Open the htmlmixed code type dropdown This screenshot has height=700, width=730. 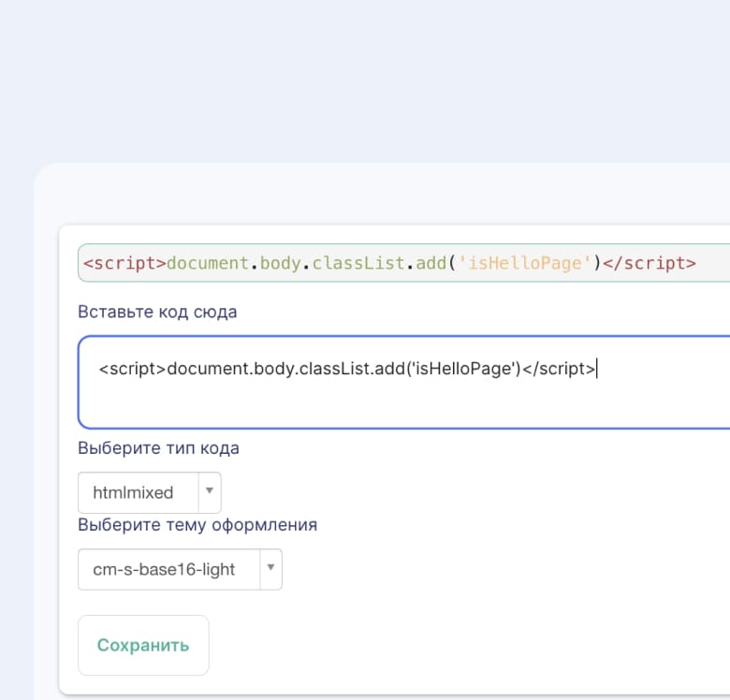coord(150,492)
